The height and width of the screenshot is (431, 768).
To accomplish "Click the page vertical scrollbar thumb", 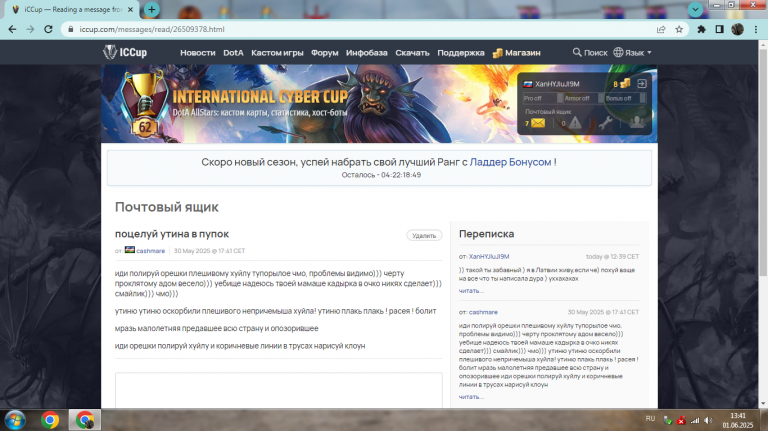I will tap(763, 162).
